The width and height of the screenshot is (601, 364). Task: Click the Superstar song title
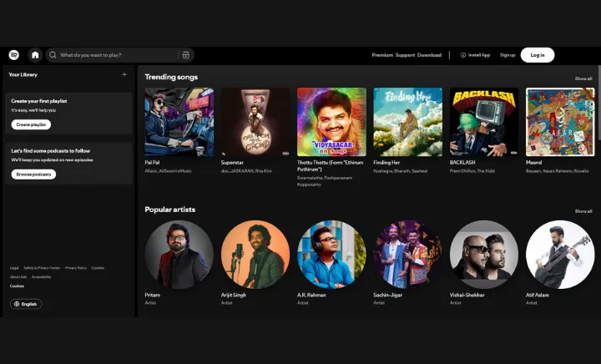[x=232, y=163]
